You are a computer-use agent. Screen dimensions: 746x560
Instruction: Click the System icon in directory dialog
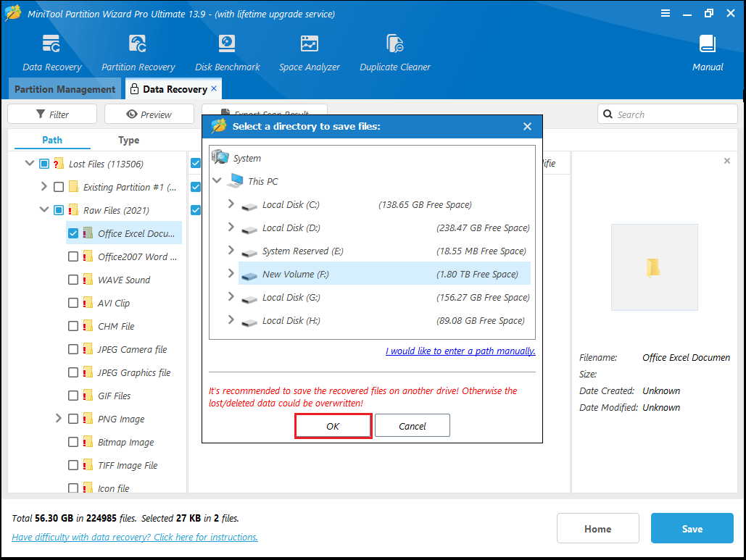click(220, 157)
